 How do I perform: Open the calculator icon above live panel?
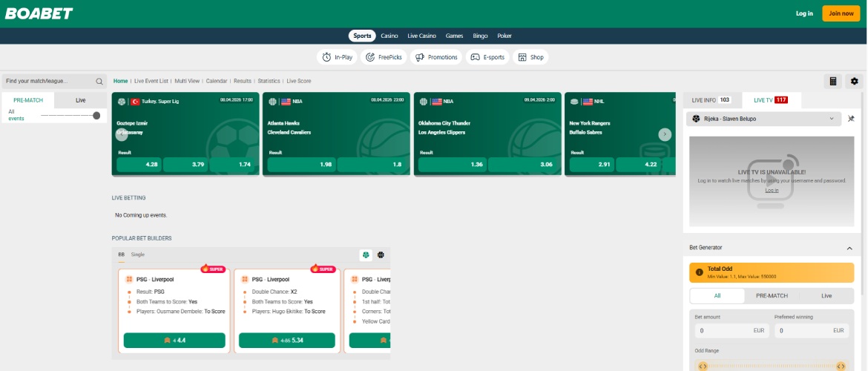pyautogui.click(x=833, y=81)
